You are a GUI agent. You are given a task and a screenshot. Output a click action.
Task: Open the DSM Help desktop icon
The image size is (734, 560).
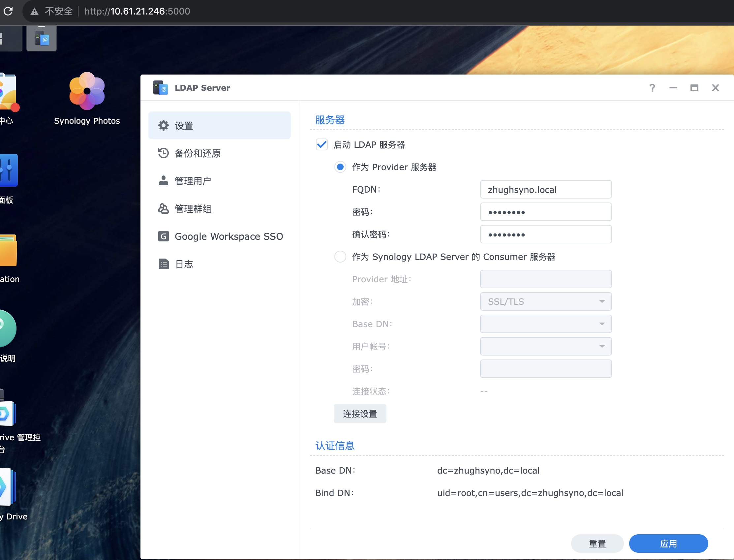[x=7, y=329]
